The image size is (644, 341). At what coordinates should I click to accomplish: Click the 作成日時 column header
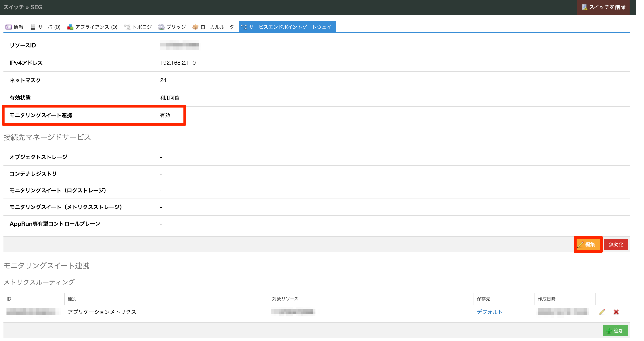pyautogui.click(x=546, y=299)
